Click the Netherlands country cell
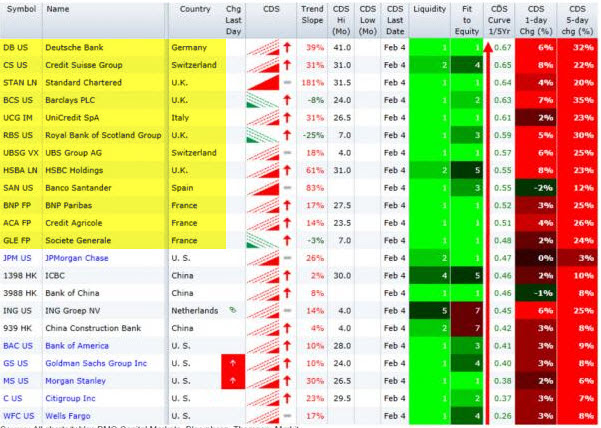Viewport: 601px width, 428px height. point(195,311)
